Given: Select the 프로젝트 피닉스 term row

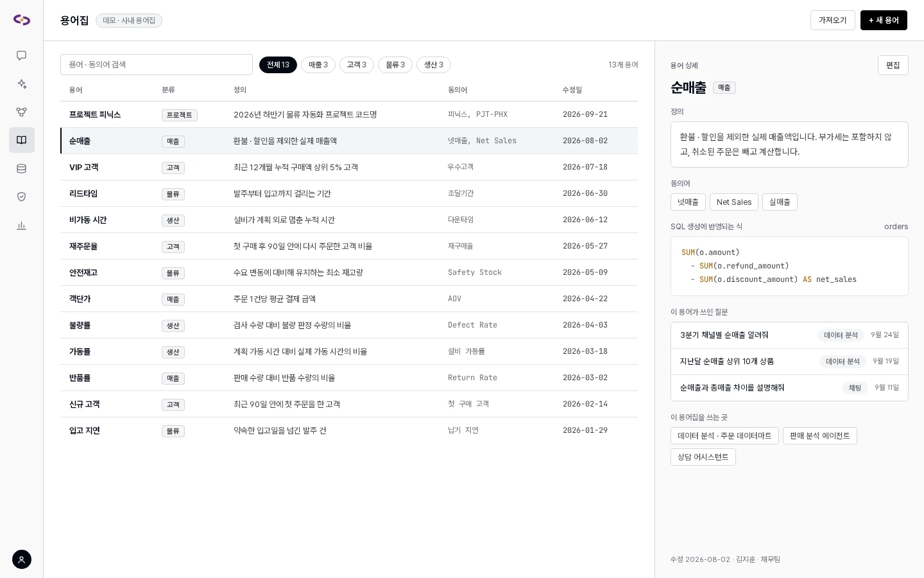Looking at the screenshot, I should click(349, 114).
